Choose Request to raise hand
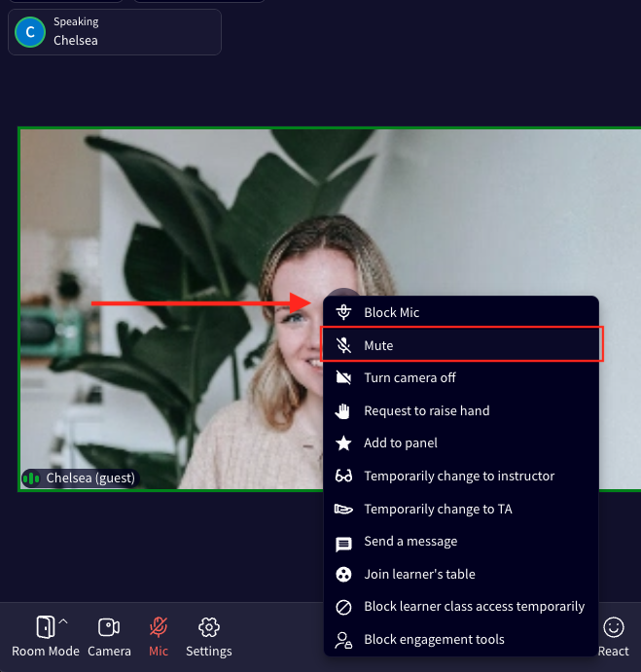 point(461,410)
